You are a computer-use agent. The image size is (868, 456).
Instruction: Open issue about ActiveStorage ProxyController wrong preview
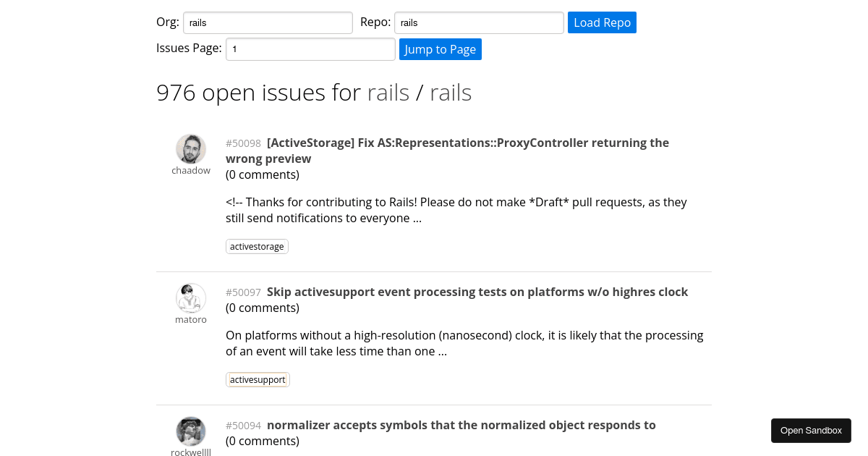pos(447,151)
